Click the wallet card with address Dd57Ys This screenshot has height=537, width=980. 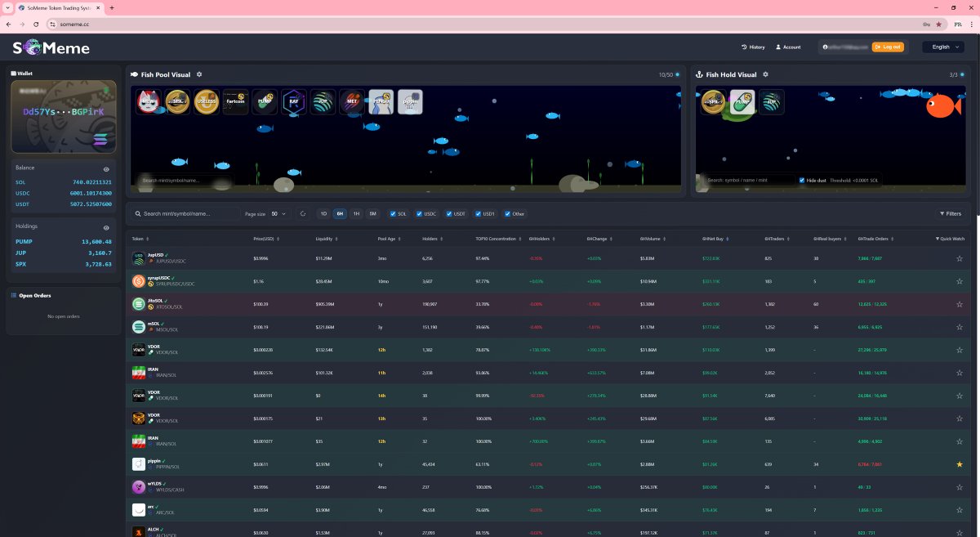tap(63, 117)
